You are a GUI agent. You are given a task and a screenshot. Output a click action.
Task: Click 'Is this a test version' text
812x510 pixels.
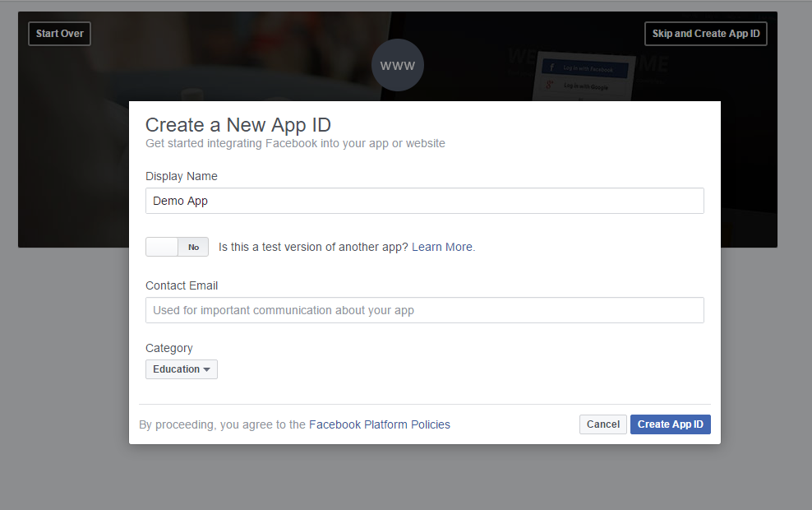[313, 248]
